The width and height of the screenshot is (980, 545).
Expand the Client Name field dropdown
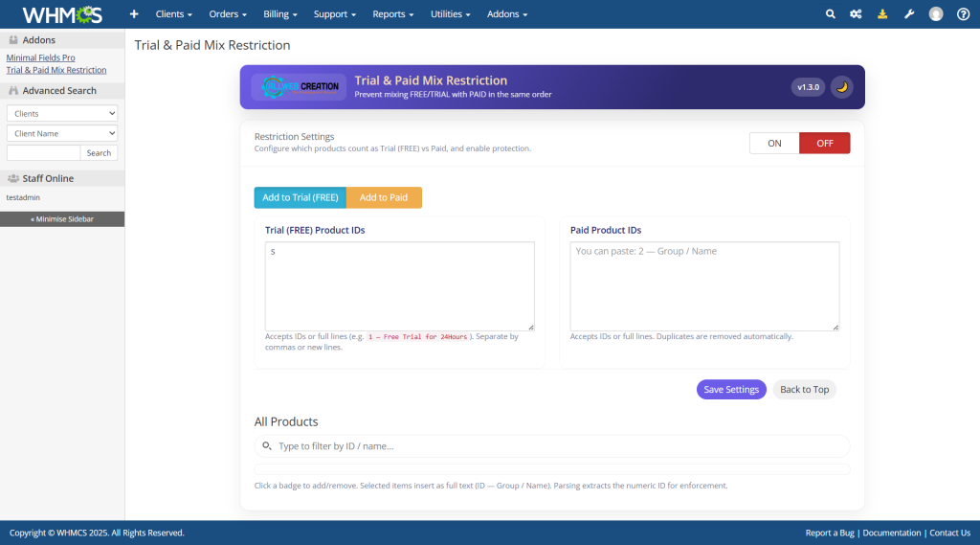tap(62, 133)
